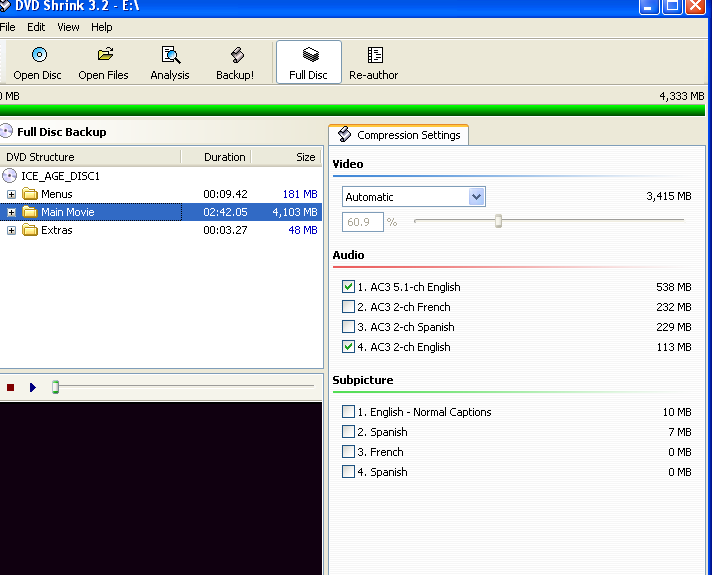
Task: Click the Open Files toolbar icon
Action: tap(105, 55)
